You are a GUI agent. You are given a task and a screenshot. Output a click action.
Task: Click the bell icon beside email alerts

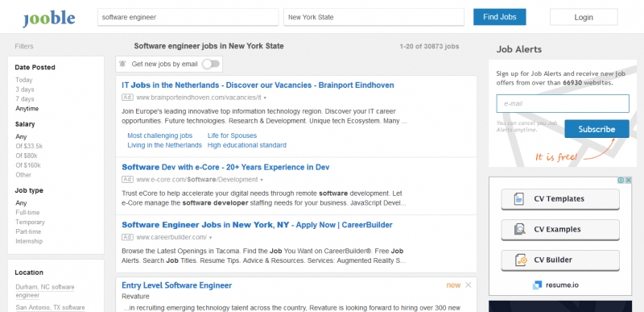click(x=122, y=64)
